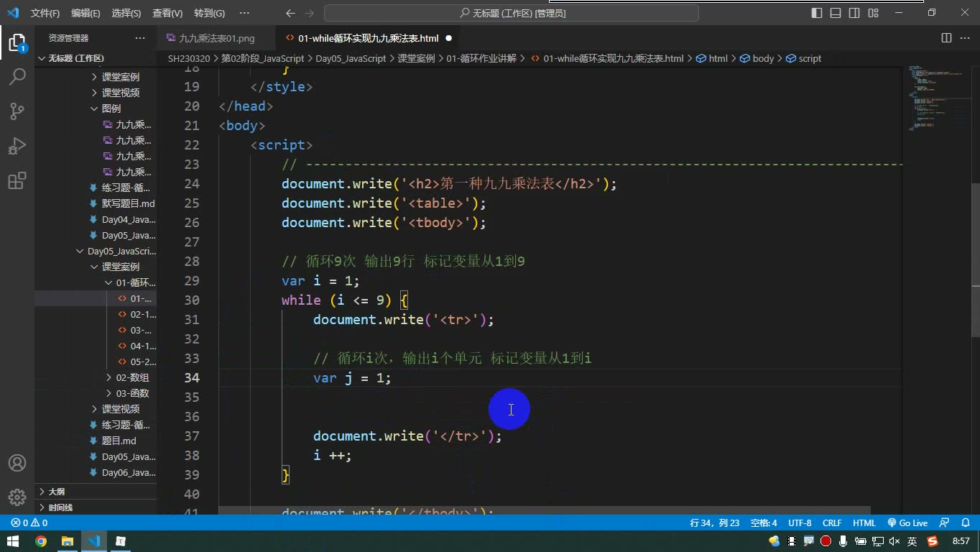Open Customize Layout icon in title bar

[873, 13]
